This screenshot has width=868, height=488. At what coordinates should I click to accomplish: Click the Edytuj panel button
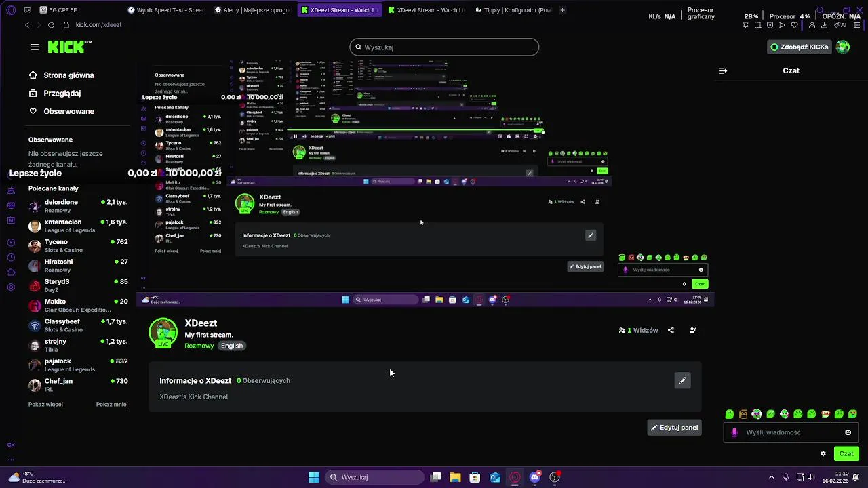(x=674, y=428)
